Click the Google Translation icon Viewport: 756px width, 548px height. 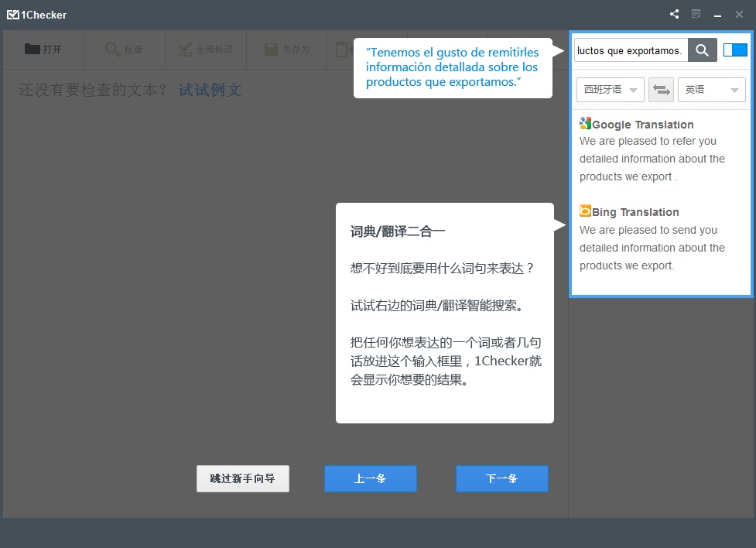coord(586,124)
